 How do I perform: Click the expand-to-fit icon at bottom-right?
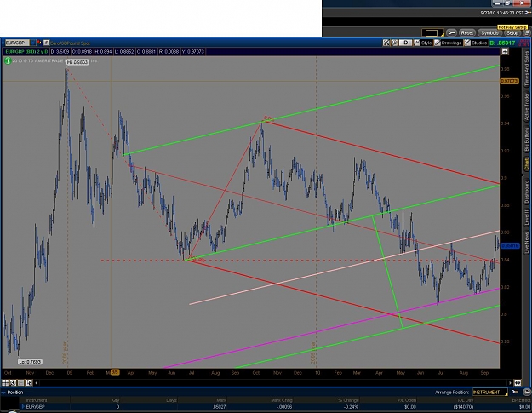pos(518,383)
